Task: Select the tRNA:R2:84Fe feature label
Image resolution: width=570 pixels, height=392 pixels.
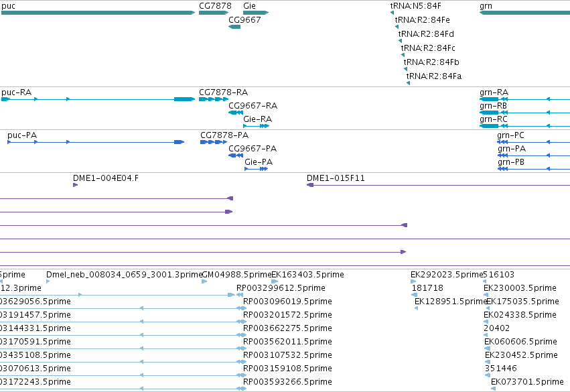Action: coord(423,20)
